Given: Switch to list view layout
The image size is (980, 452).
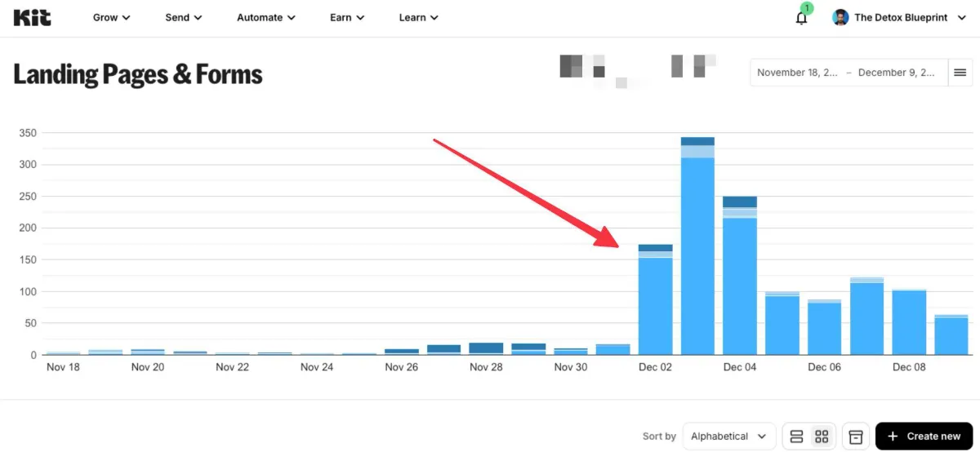Looking at the screenshot, I should [797, 436].
